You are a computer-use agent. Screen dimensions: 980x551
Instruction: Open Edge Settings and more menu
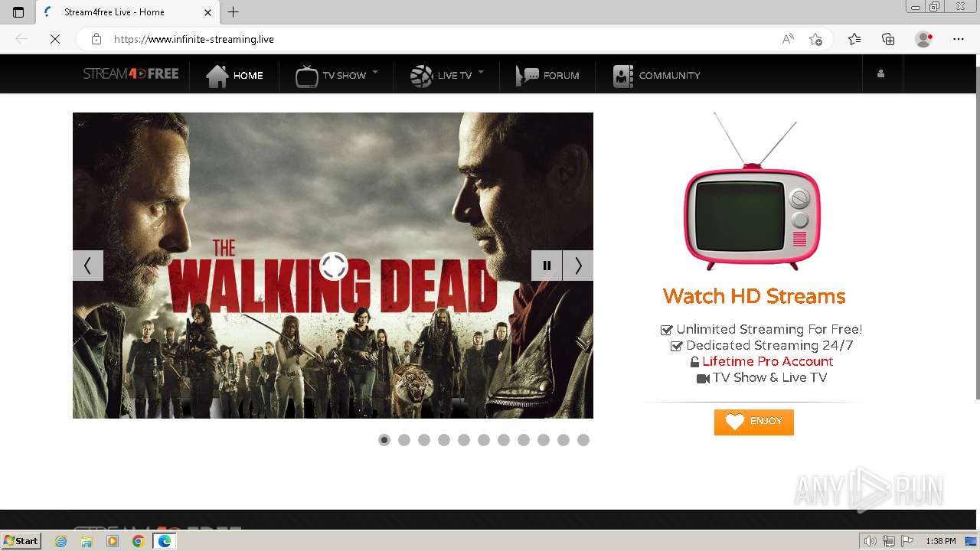pyautogui.click(x=959, y=39)
